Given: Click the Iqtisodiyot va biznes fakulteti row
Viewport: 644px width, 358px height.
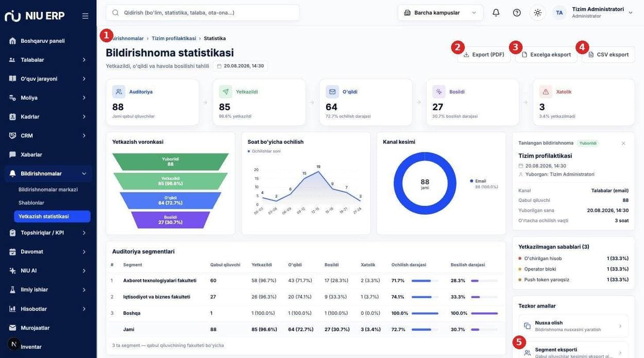Looking at the screenshot, I should click(306, 297).
